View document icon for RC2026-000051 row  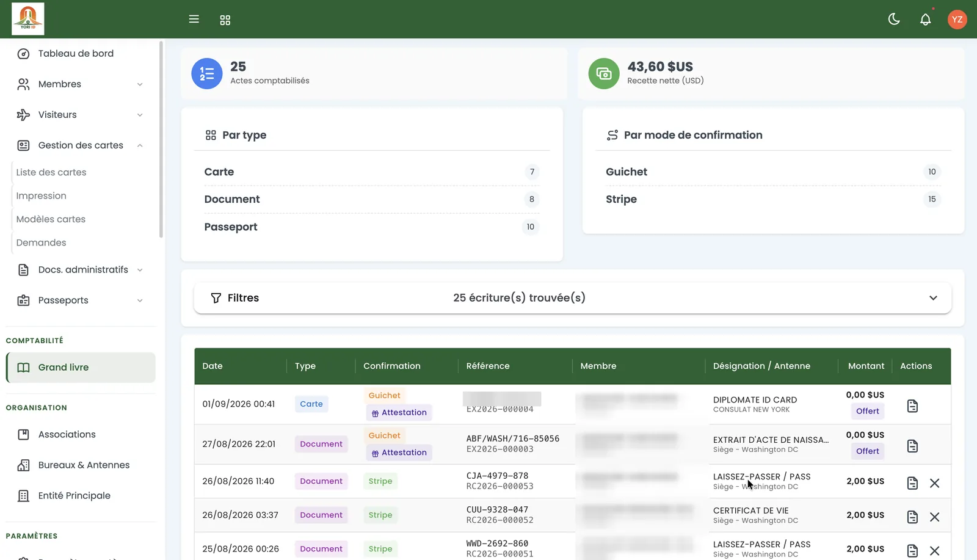912,551
